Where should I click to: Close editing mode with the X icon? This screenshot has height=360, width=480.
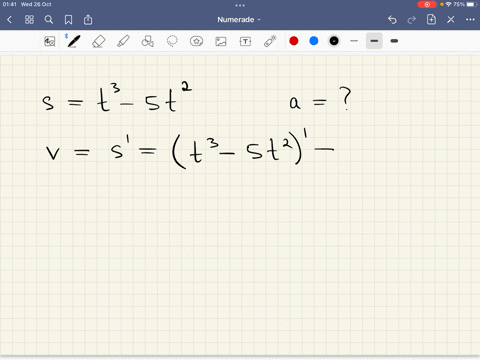(x=451, y=20)
